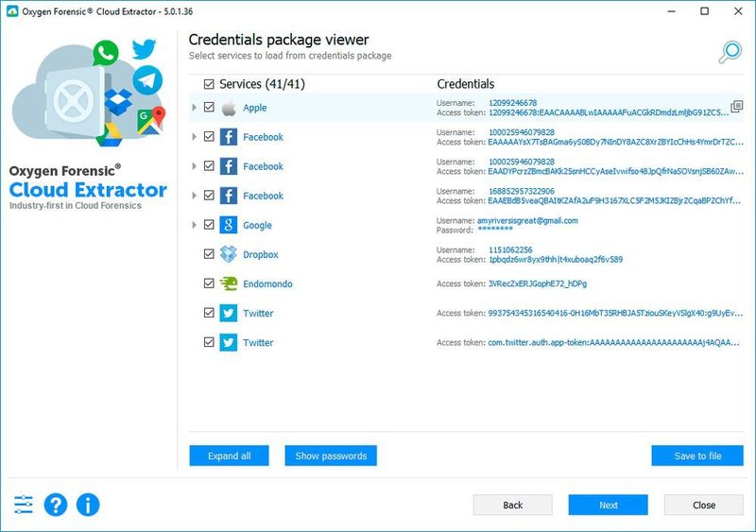Click the search magnifier icon
This screenshot has width=756, height=532.
tap(730, 52)
